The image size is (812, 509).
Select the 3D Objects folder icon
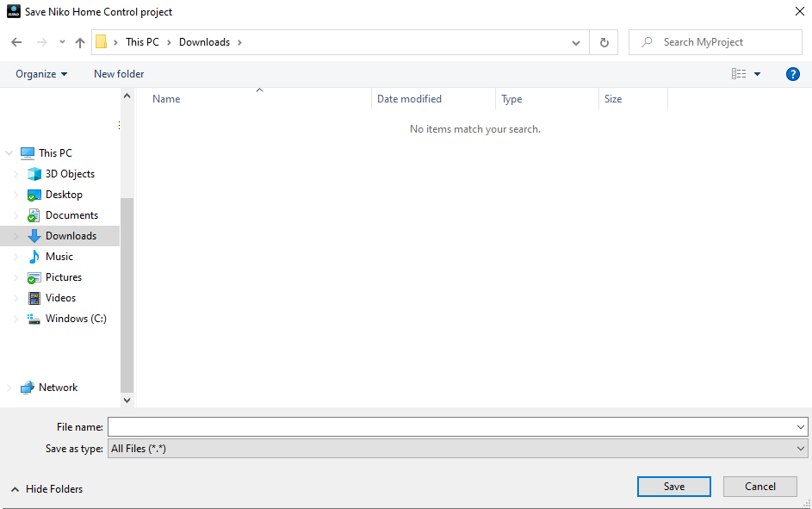(x=34, y=174)
